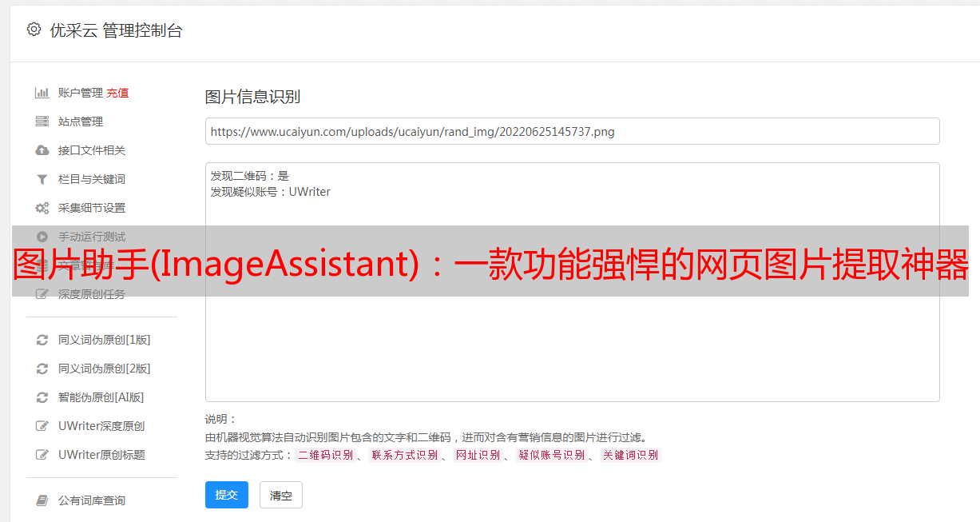Screen dimensions: 980x522
Task: Click the 疑似账号识别 tag
Action: (551, 455)
